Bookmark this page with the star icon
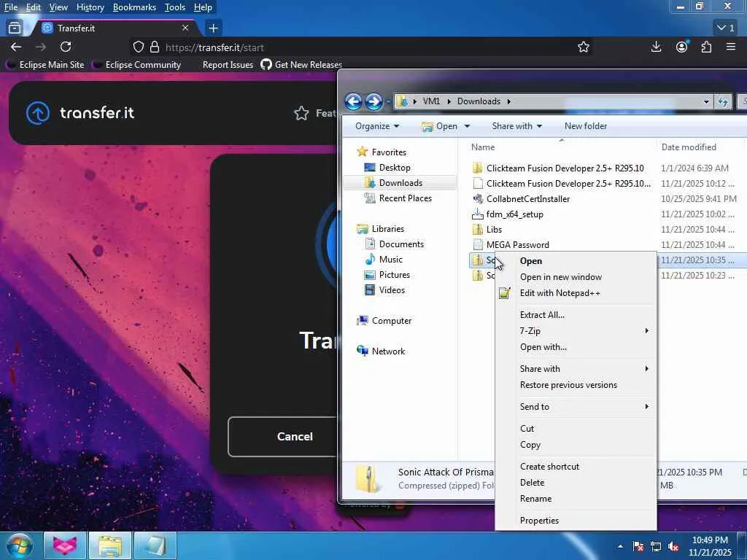This screenshot has height=560, width=747. coord(583,47)
